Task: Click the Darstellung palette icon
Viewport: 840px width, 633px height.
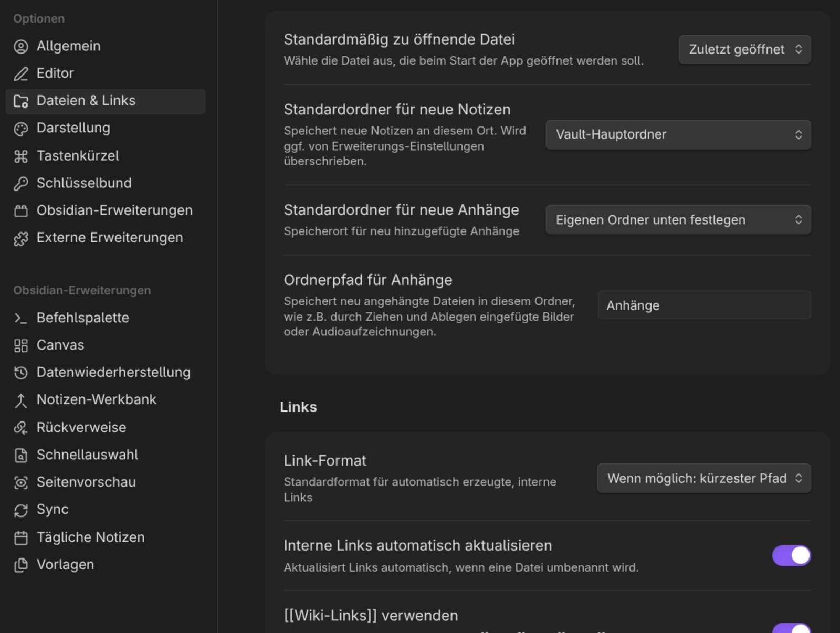Action: (20, 129)
